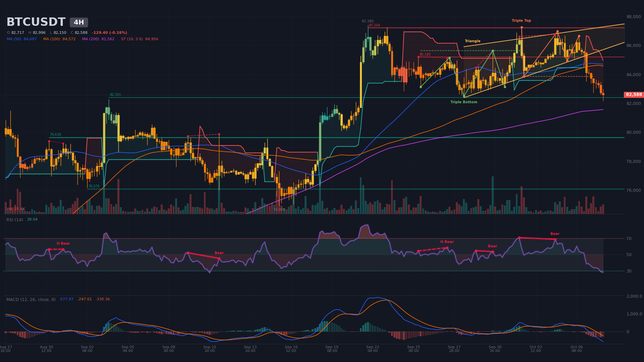The image size is (644, 362).
Task: Click the 88,000 price axis label
Action: pyautogui.click(x=634, y=17)
